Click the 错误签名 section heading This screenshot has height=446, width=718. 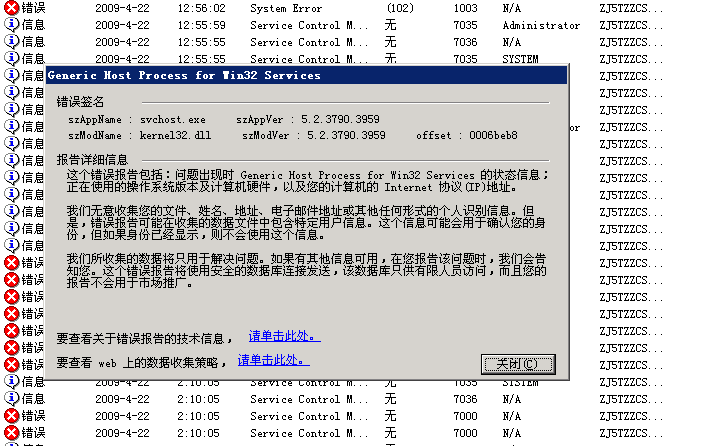tap(81, 102)
